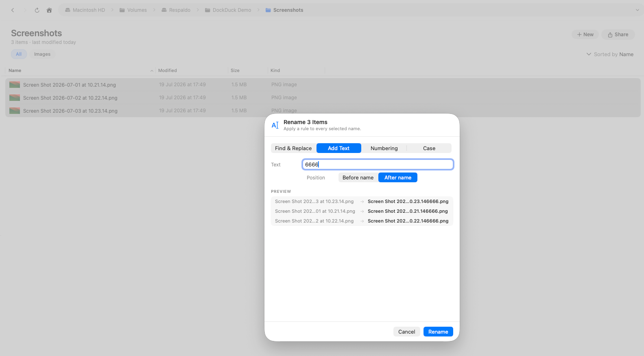This screenshot has width=644, height=356.
Task: Click the New button
Action: pyautogui.click(x=585, y=35)
